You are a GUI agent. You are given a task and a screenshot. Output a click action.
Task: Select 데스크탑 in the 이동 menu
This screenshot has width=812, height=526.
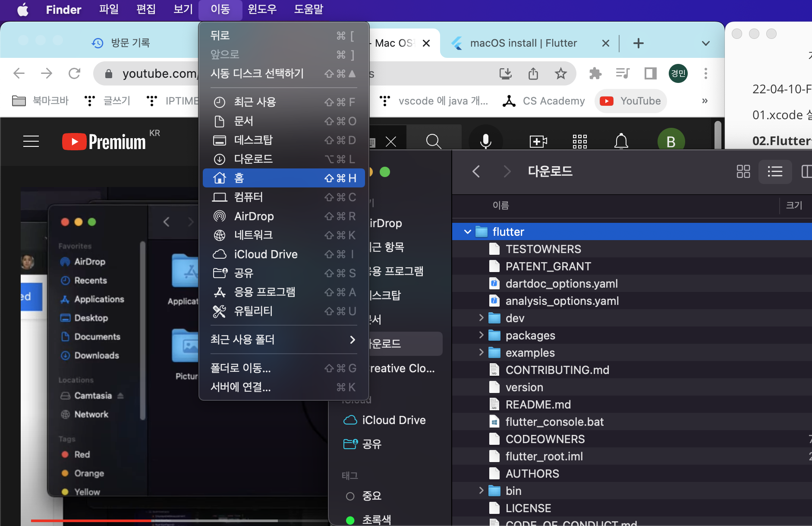284,140
